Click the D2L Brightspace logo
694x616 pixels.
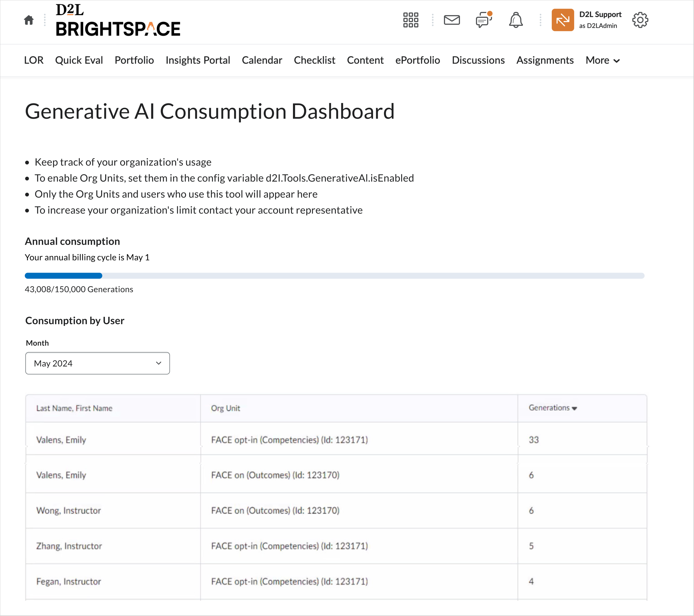(x=118, y=20)
